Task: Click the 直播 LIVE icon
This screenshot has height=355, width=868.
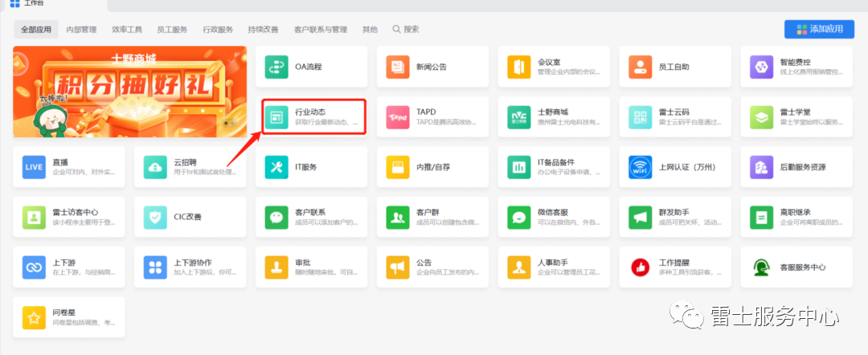Action: coord(33,167)
